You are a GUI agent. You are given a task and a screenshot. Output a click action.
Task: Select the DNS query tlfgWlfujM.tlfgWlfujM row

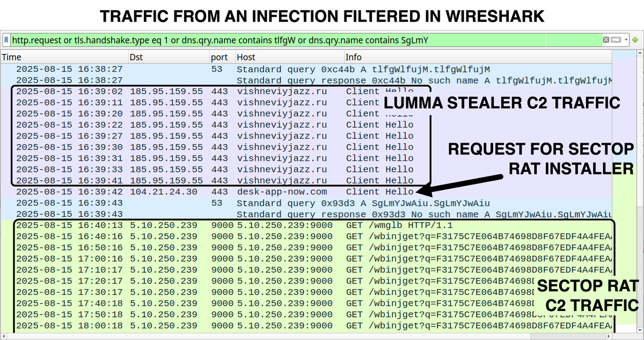306,69
